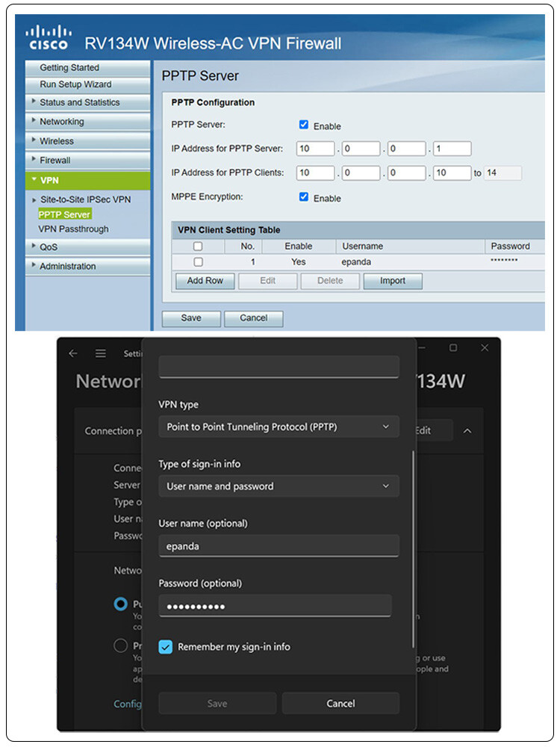The image size is (560, 747).
Task: Click the Delete button under VPN Client table
Action: pos(330,281)
